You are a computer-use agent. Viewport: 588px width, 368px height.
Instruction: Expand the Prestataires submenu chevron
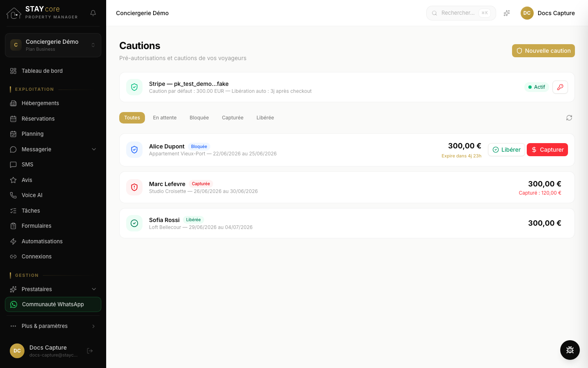tap(94, 289)
